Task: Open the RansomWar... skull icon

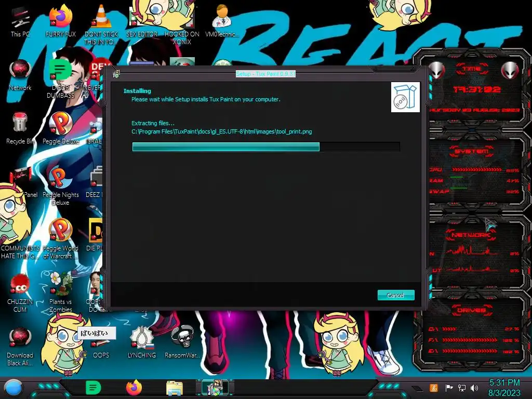Action: (182, 342)
